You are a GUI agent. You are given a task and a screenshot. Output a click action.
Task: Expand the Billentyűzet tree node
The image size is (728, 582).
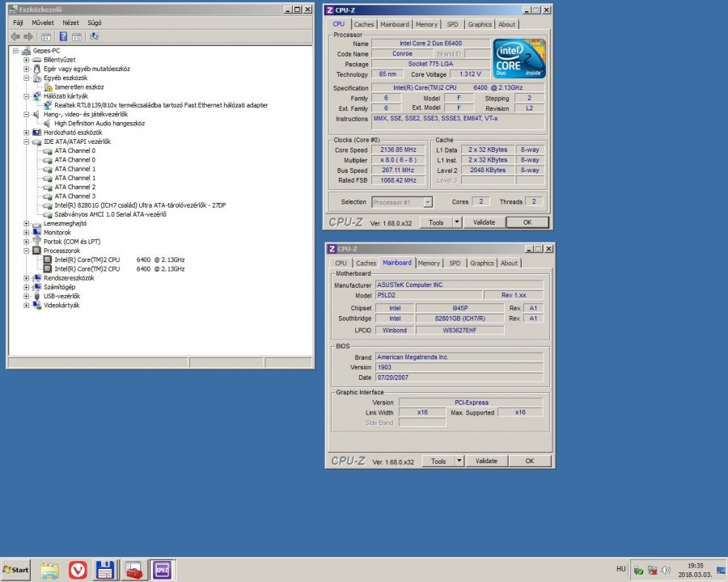point(27,60)
